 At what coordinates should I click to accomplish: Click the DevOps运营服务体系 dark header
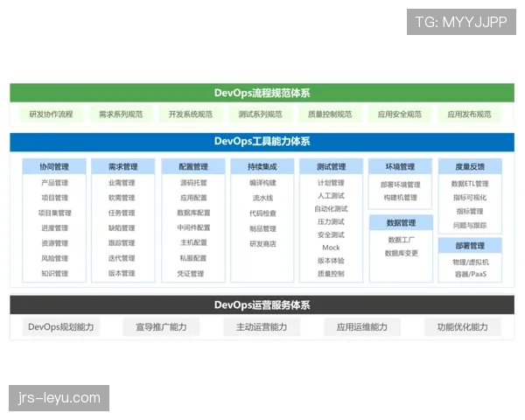262,304
